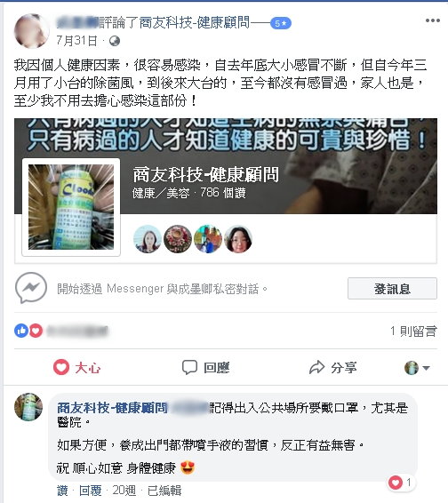Expand the post-as identity dropdown arrow

click(x=426, y=368)
